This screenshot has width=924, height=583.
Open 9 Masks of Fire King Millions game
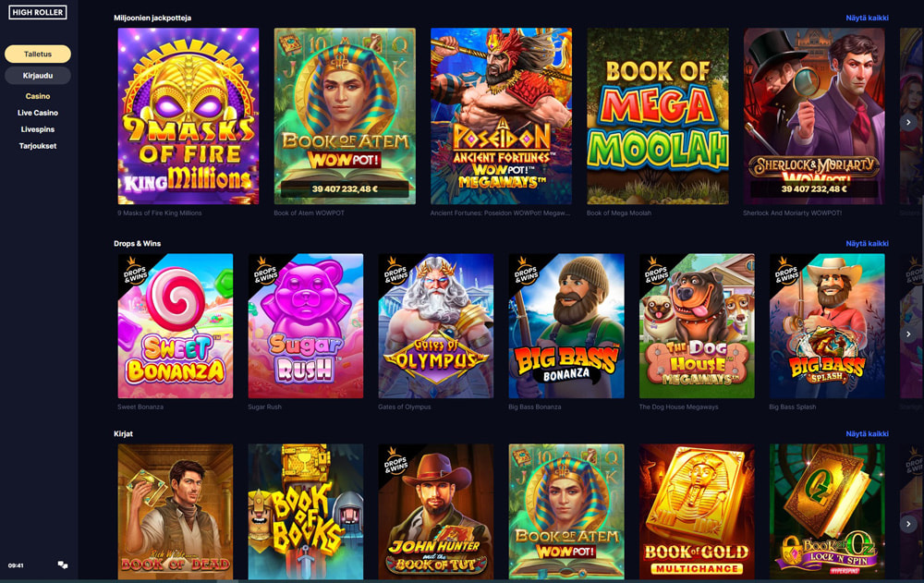coord(188,116)
